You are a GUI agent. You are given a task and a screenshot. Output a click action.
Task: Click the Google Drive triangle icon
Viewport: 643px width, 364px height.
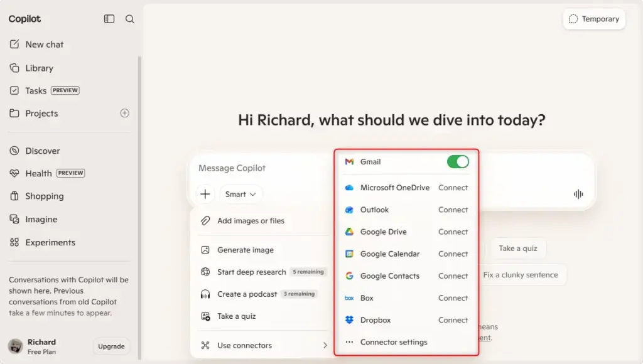tap(349, 232)
